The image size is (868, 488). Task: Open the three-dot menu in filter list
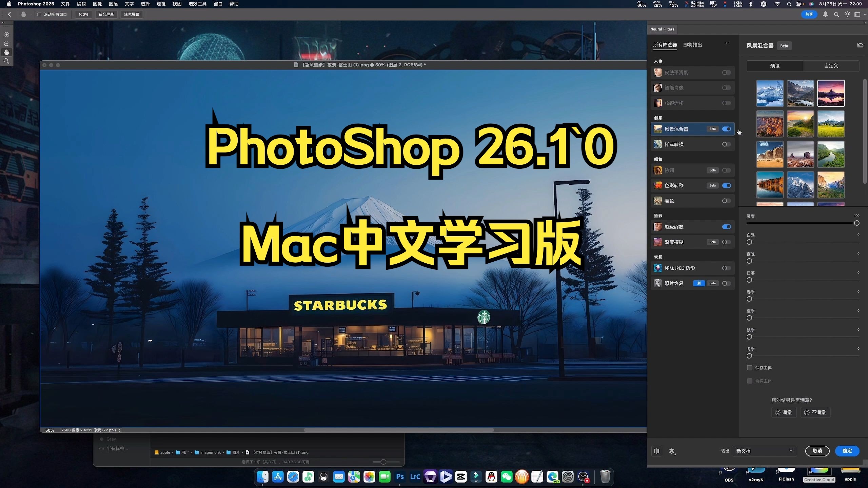click(x=727, y=43)
